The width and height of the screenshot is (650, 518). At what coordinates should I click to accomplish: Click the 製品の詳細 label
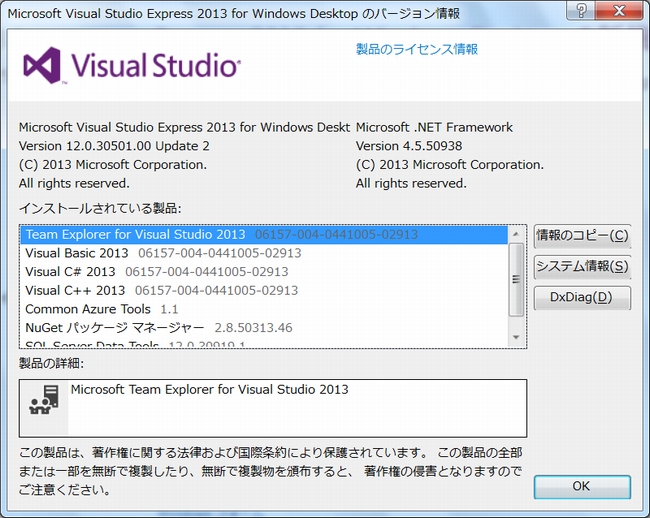[x=51, y=363]
